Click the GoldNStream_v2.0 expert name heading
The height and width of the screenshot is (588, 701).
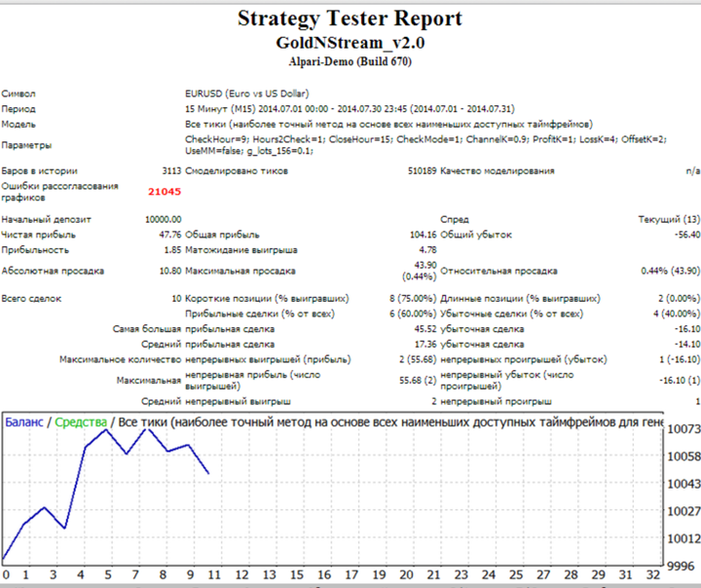350,43
